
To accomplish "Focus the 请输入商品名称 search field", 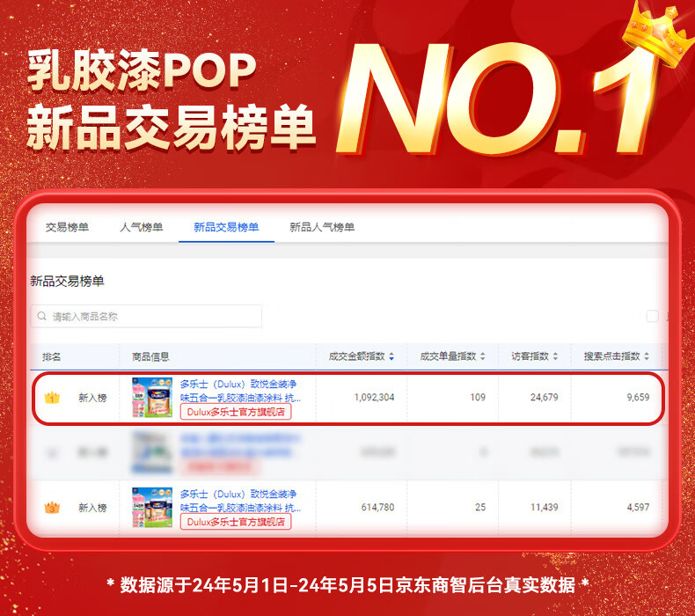I will pos(146,316).
